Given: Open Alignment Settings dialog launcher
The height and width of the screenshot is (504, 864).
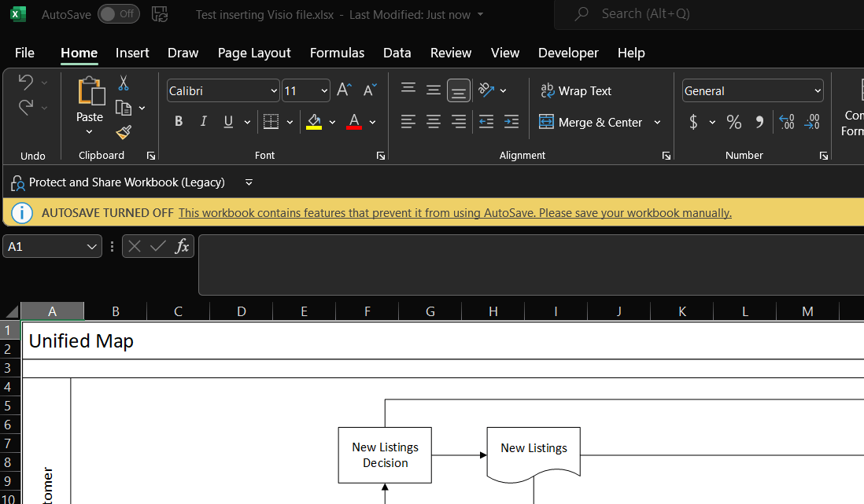Looking at the screenshot, I should click(x=666, y=156).
